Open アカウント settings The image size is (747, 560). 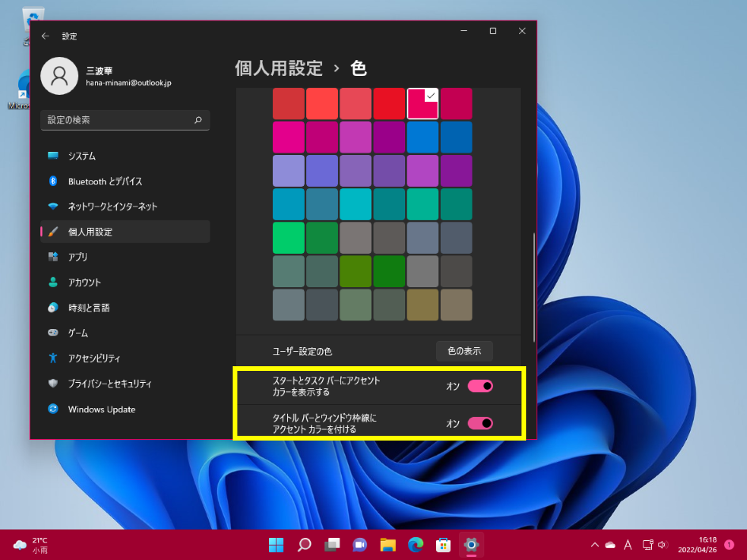tap(125, 282)
